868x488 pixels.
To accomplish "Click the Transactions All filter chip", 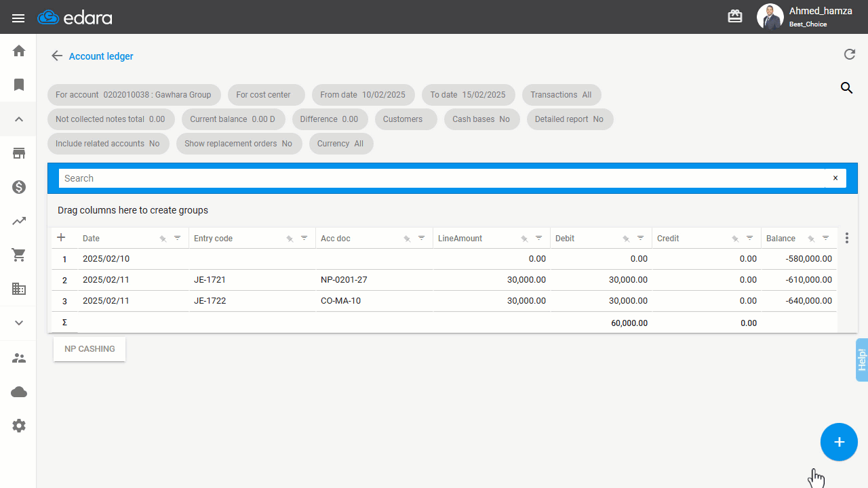I will click(561, 95).
